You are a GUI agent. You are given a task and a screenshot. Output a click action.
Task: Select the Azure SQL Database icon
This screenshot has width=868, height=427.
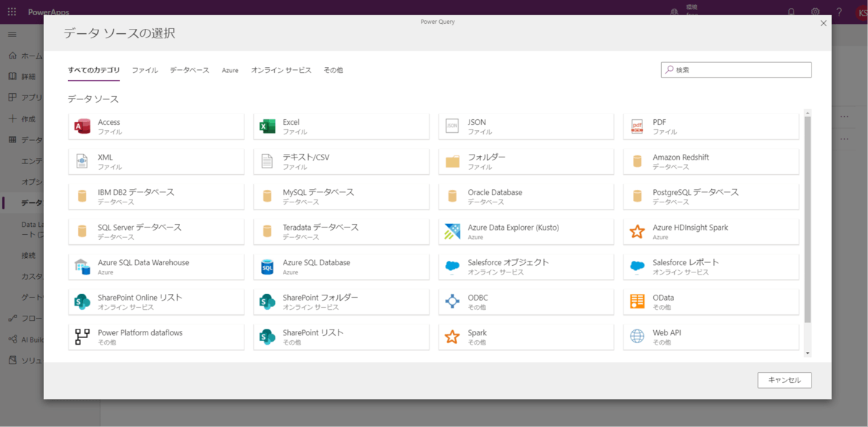click(x=268, y=267)
